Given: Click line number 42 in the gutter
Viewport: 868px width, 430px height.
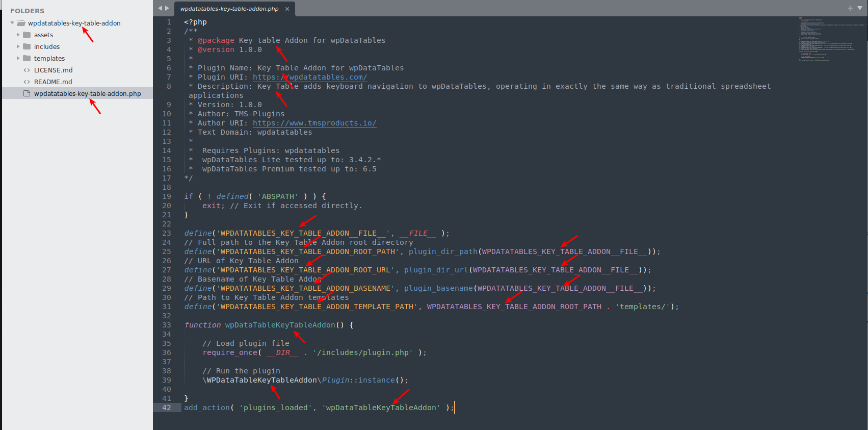Looking at the screenshot, I should [167, 408].
